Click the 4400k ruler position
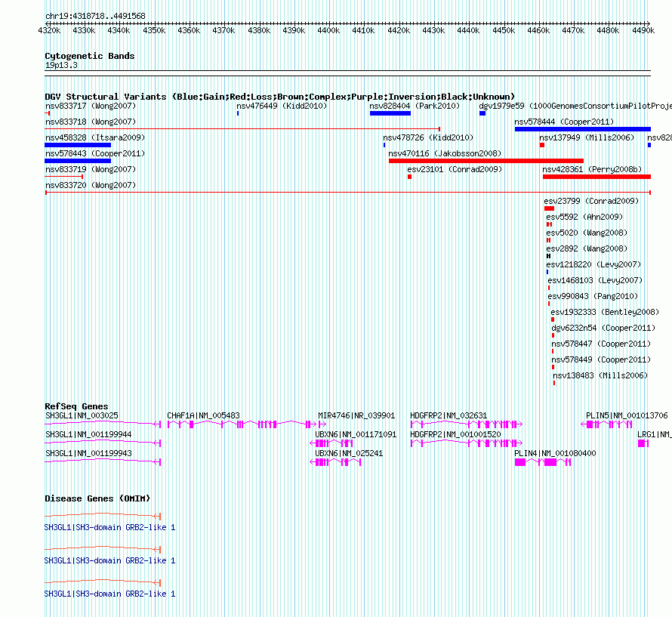The image size is (672, 617). tap(328, 30)
